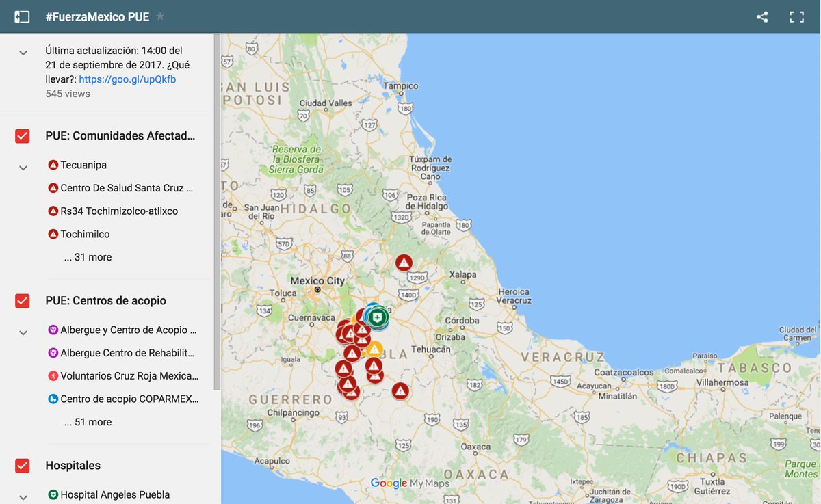
Task: Open Tecuanipa entry in the list
Action: [83, 165]
